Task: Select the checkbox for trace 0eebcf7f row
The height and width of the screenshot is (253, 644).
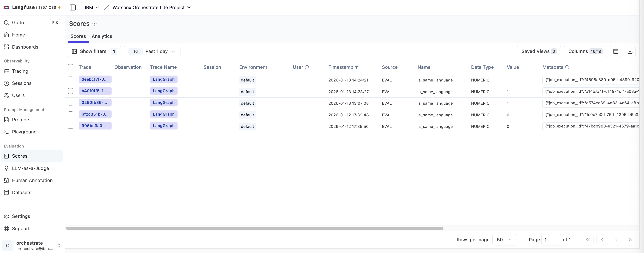Action: pyautogui.click(x=71, y=79)
